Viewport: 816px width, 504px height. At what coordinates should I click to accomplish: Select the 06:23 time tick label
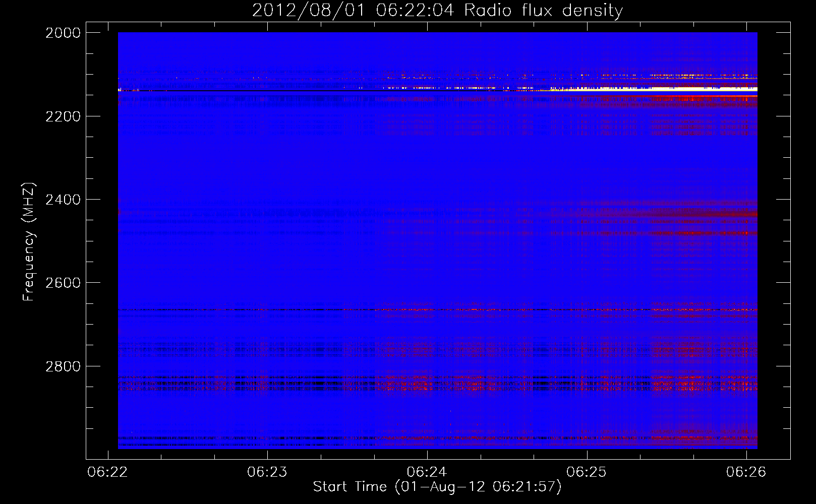tap(267, 472)
